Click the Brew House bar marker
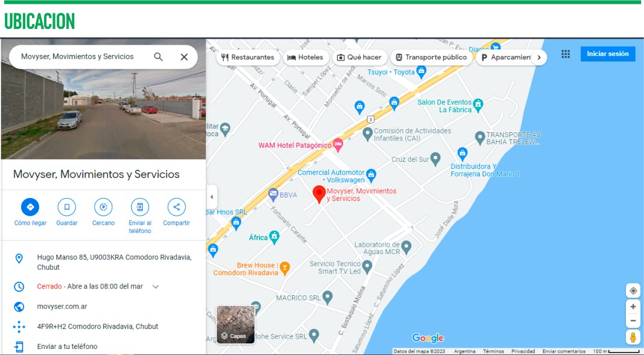The image size is (644, 355). [x=285, y=268]
